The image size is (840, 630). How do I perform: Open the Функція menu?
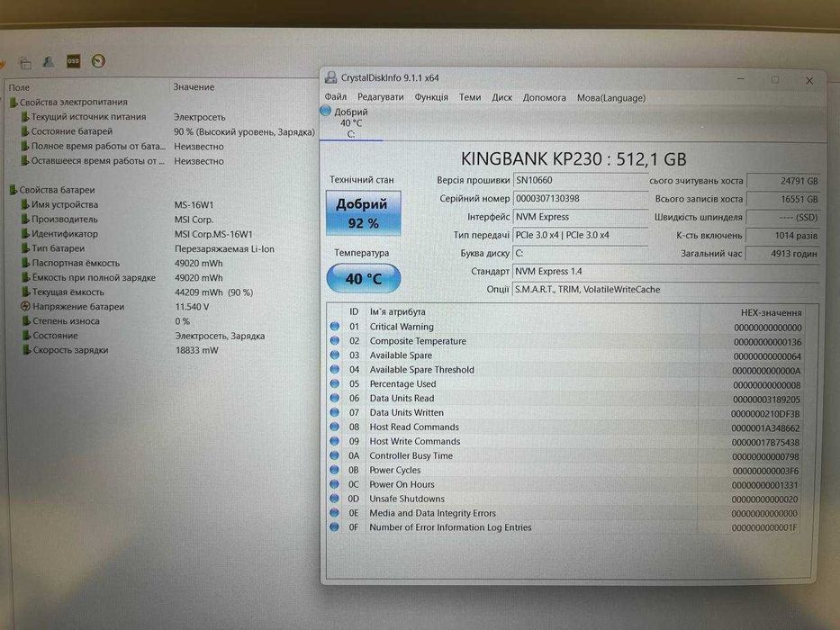point(431,97)
